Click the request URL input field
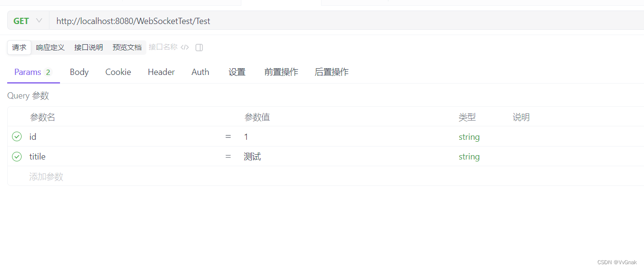 pyautogui.click(x=346, y=21)
